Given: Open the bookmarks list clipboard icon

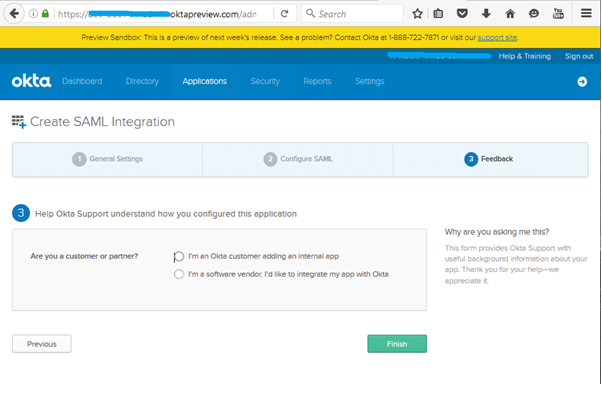Looking at the screenshot, I should point(438,14).
